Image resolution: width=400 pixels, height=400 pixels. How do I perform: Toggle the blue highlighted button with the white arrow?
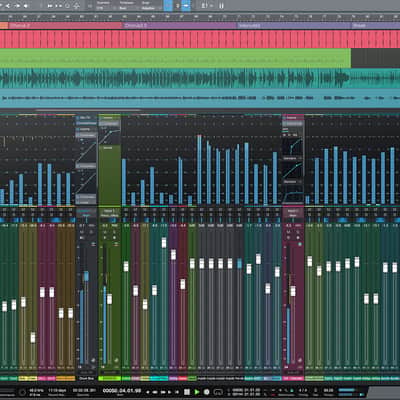click(186, 5)
